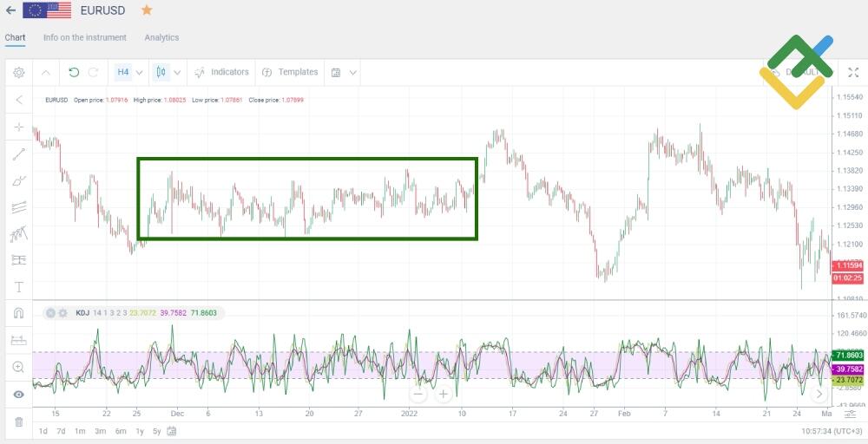Screen dimensions: 868x444
Task: Select the chart pattern tool
Action: [19, 234]
